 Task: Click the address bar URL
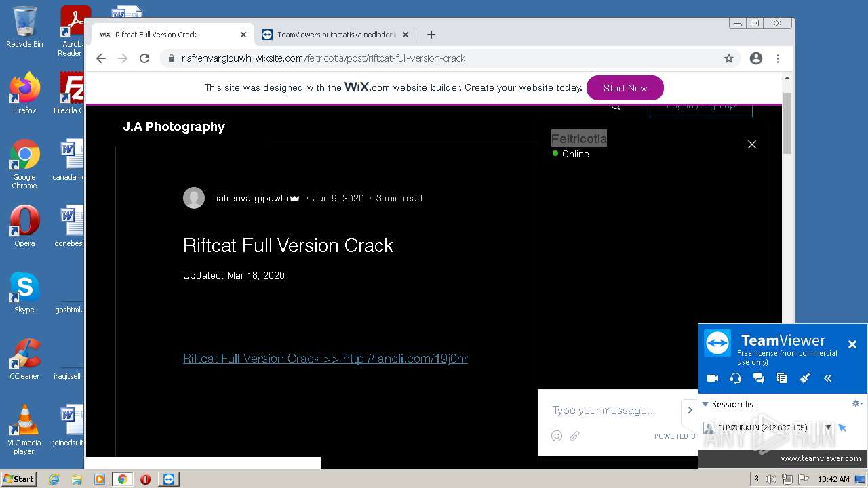click(323, 58)
